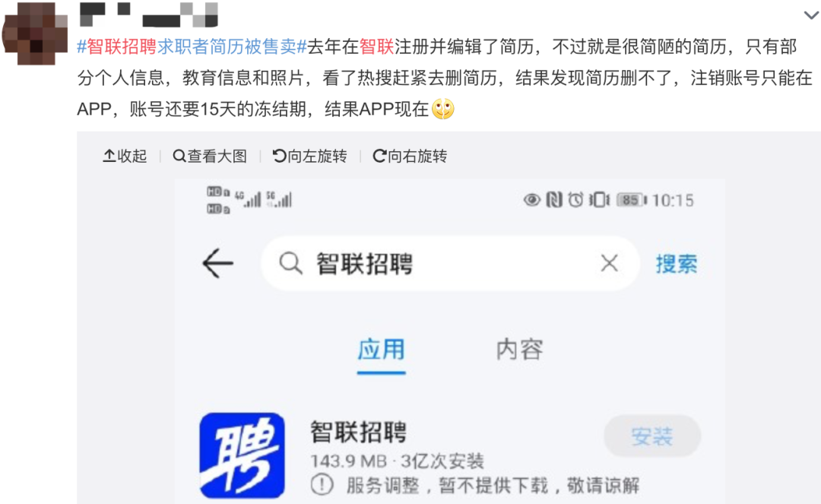Viewport: 821px width, 504px height.
Task: Click the 收起 collapse image button
Action: [125, 156]
